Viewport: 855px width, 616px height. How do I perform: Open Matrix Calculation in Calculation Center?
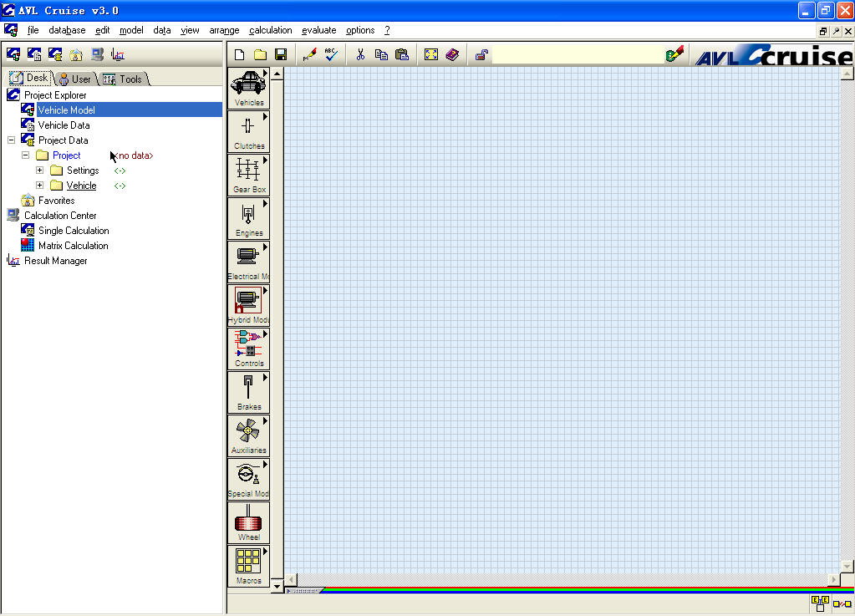pos(73,246)
